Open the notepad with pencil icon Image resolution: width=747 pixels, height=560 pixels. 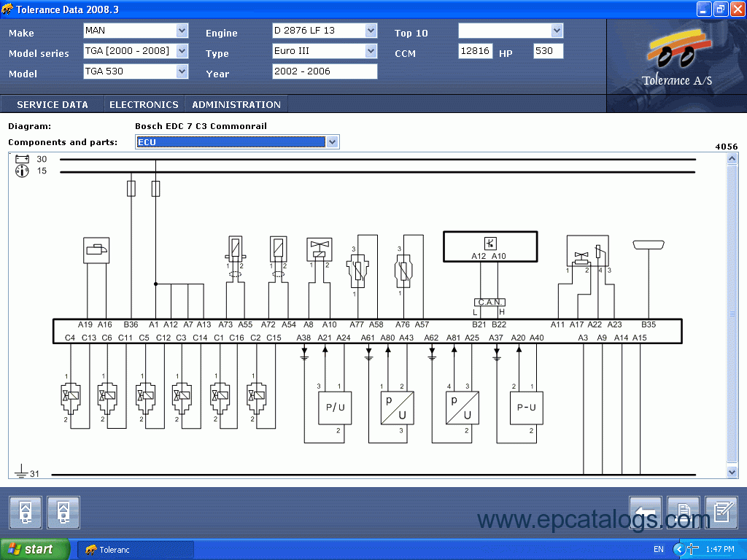click(x=721, y=512)
